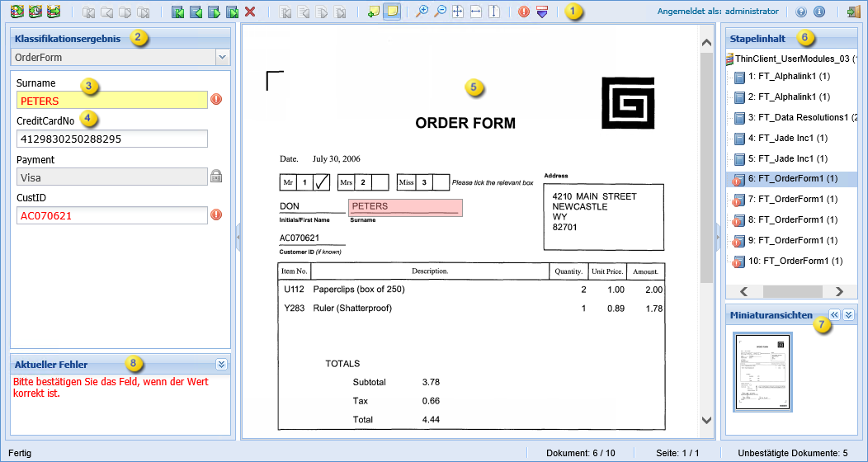Screen dimensions: 868x462
Task: Zoom in on the document
Action: [x=422, y=12]
